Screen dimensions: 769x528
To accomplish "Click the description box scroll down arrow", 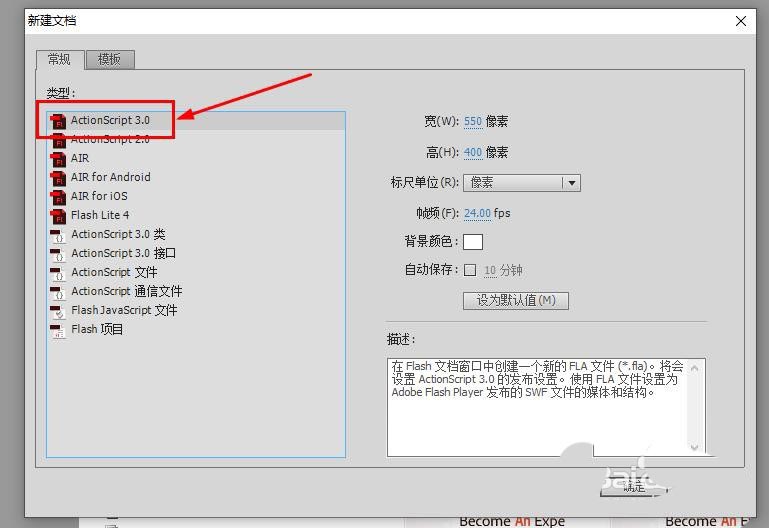I will pos(694,447).
